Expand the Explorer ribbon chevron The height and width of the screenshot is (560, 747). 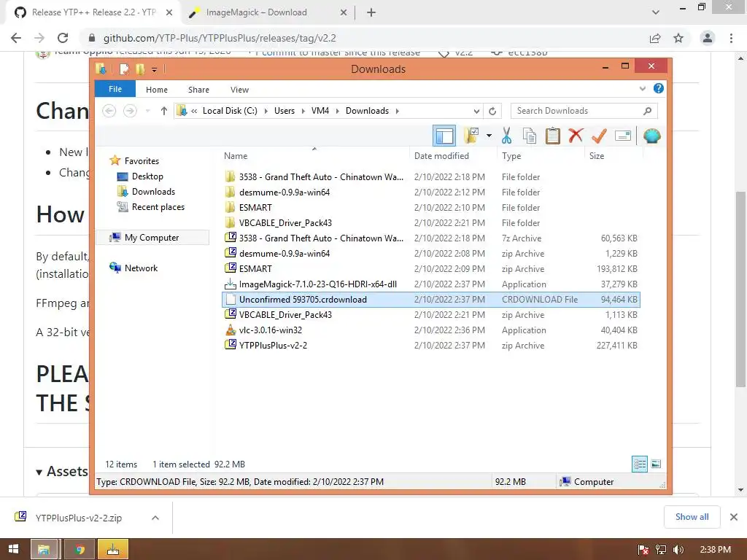tap(642, 88)
